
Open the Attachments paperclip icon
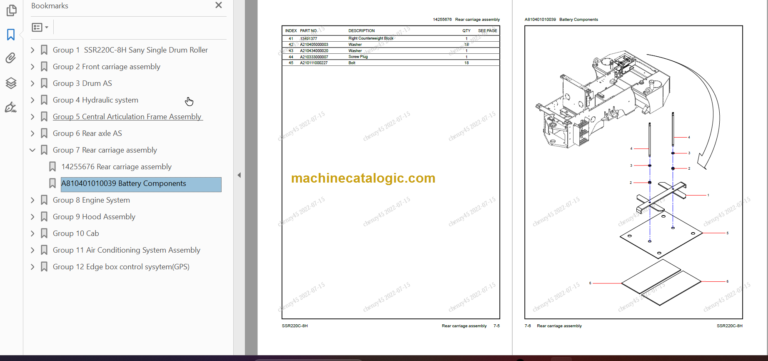tap(11, 58)
